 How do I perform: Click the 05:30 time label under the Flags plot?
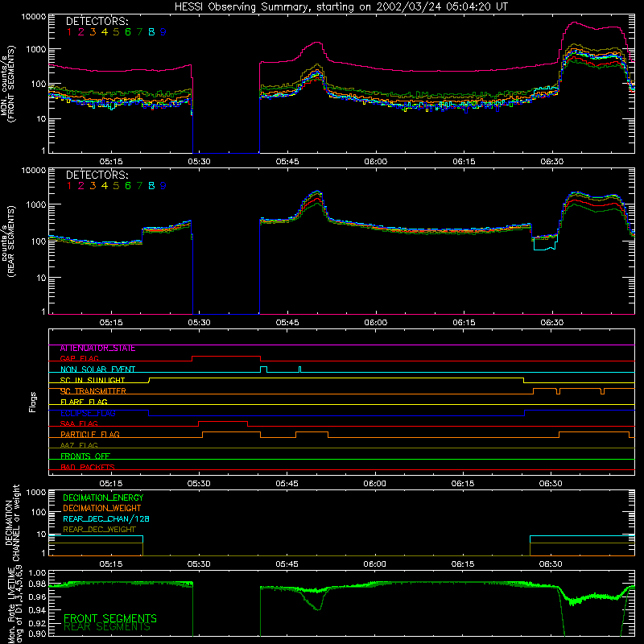tap(199, 484)
